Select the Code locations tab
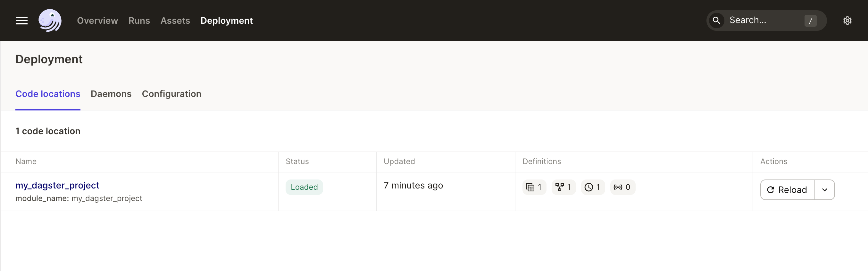 tap(48, 94)
